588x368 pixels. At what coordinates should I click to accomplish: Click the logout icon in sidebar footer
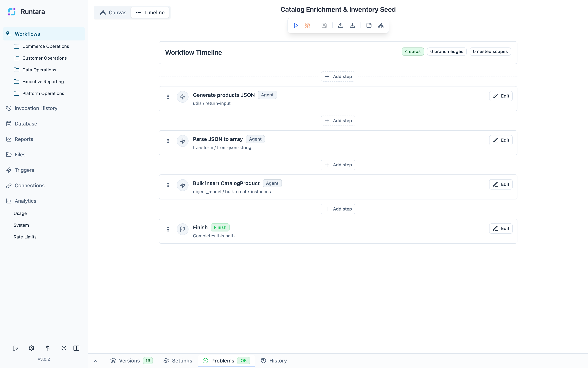(x=15, y=348)
